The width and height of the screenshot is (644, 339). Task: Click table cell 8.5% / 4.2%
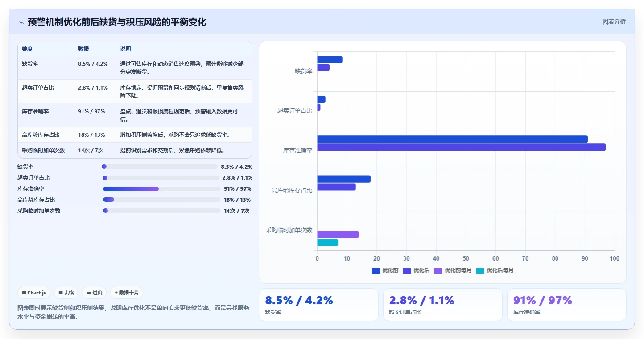[x=93, y=64]
